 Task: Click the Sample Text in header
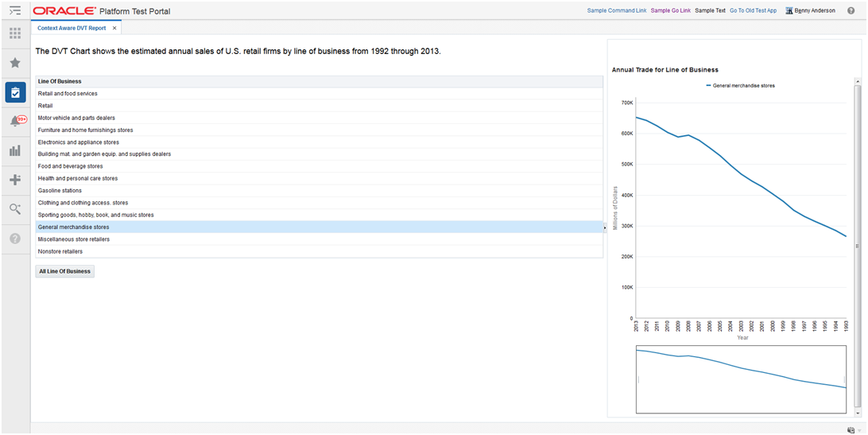pyautogui.click(x=711, y=10)
